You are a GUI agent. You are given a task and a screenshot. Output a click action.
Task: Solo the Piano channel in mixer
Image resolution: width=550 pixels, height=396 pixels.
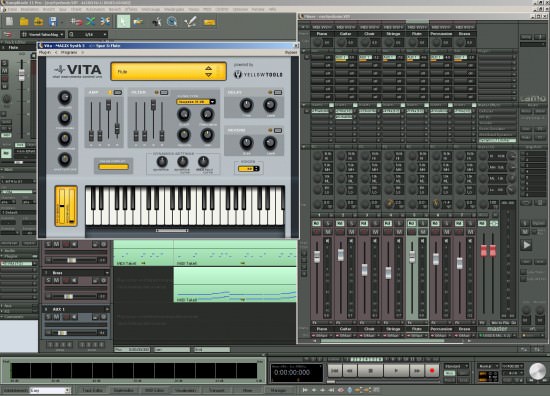[328, 223]
